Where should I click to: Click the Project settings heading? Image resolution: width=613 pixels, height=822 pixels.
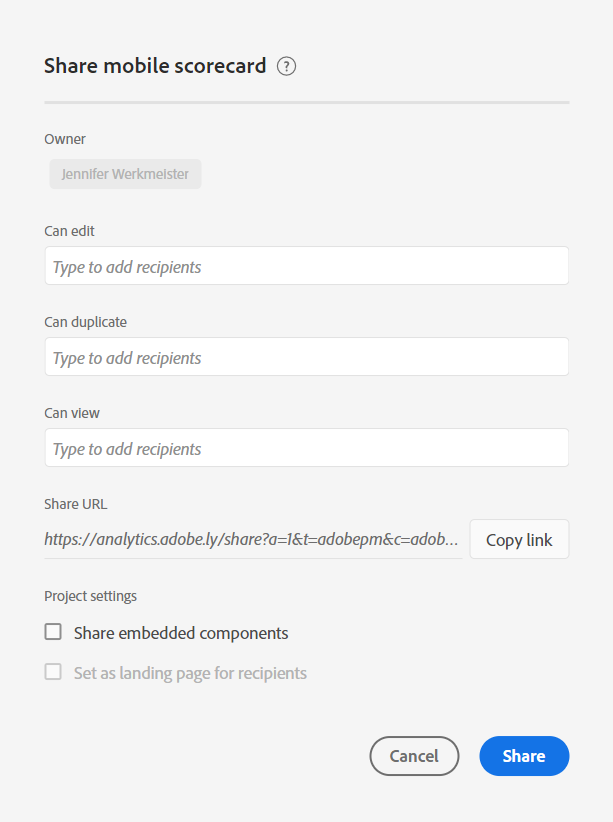click(90, 596)
